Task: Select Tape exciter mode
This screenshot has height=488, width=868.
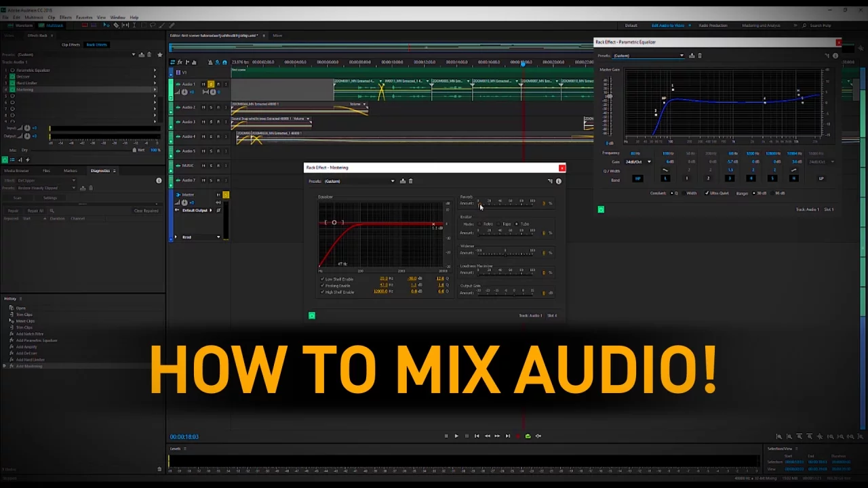Action: [x=505, y=224]
